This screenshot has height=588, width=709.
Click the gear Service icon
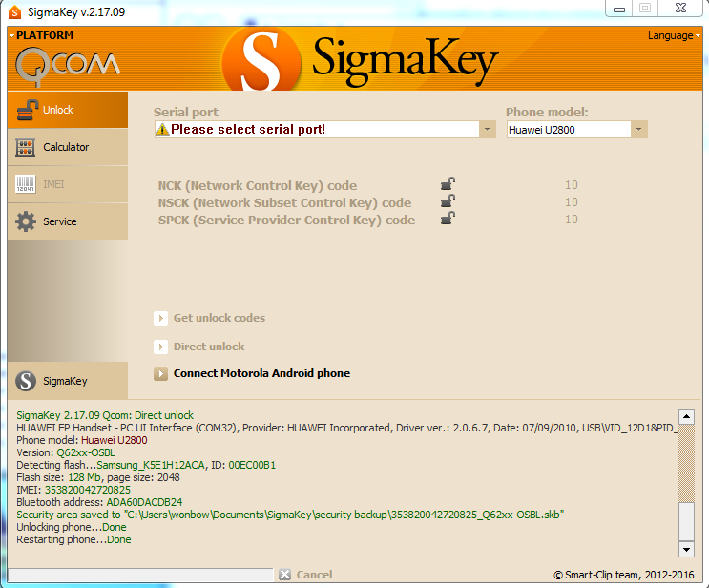26,221
